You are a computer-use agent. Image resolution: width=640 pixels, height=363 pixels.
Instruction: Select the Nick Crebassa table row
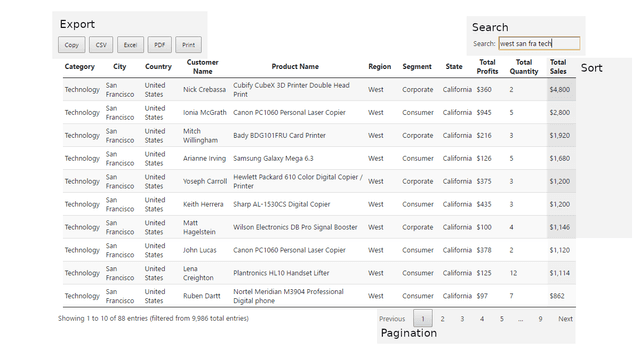tap(319, 89)
